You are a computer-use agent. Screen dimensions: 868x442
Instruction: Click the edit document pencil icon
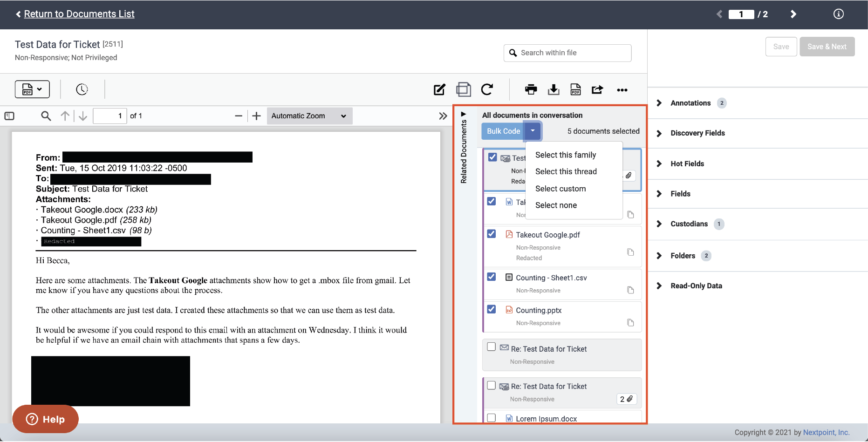point(439,89)
